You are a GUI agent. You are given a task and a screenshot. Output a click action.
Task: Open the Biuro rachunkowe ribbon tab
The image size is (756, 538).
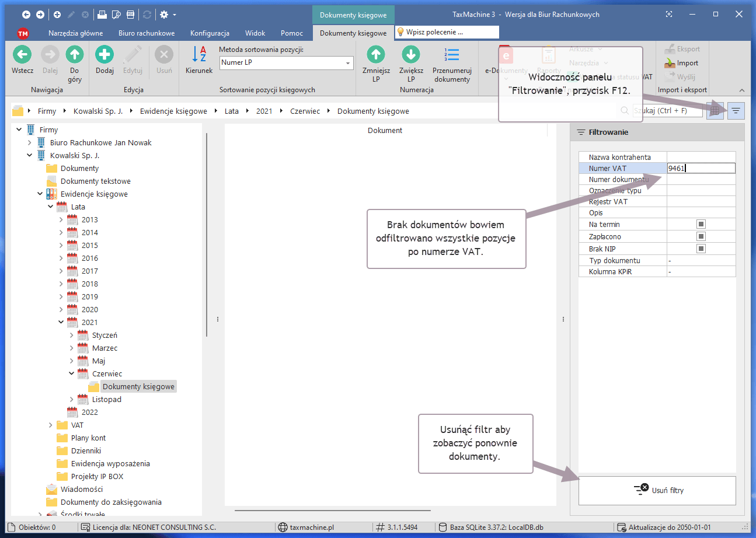(147, 33)
